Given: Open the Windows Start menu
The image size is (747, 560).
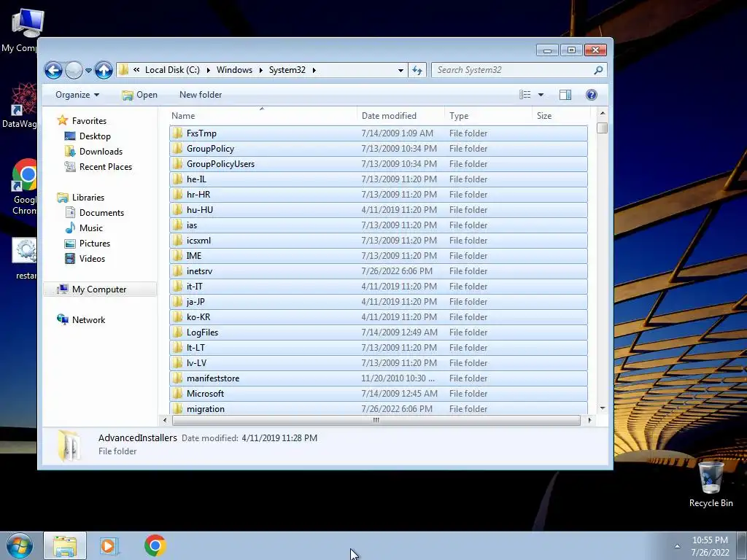Looking at the screenshot, I should tap(20, 545).
